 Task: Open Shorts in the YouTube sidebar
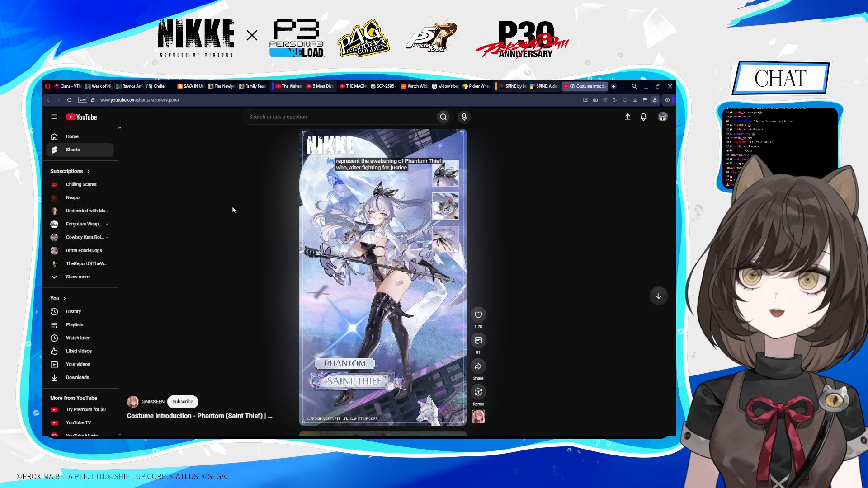pyautogui.click(x=80, y=150)
